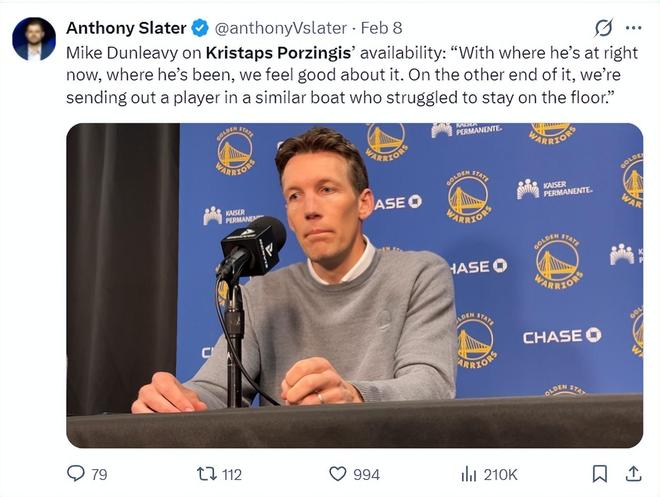
Task: Click the 210K views count
Action: coord(501,474)
